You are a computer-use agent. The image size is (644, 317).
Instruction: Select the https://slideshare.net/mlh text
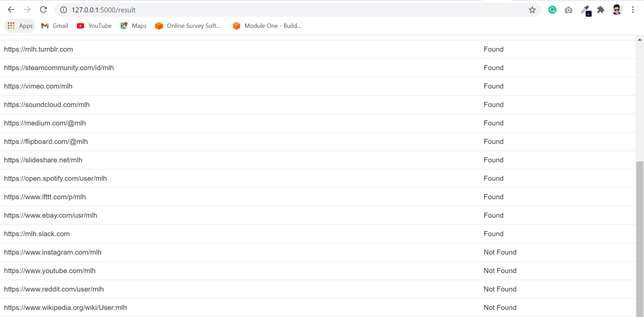click(43, 160)
